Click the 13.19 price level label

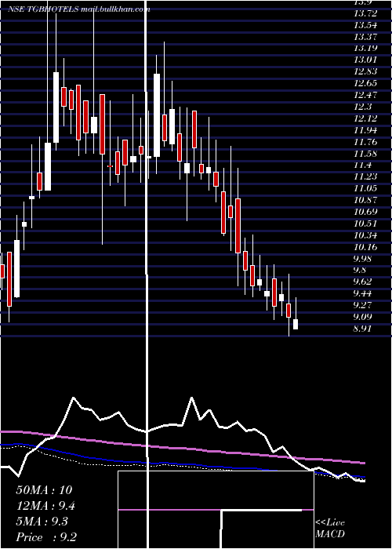tap(365, 49)
